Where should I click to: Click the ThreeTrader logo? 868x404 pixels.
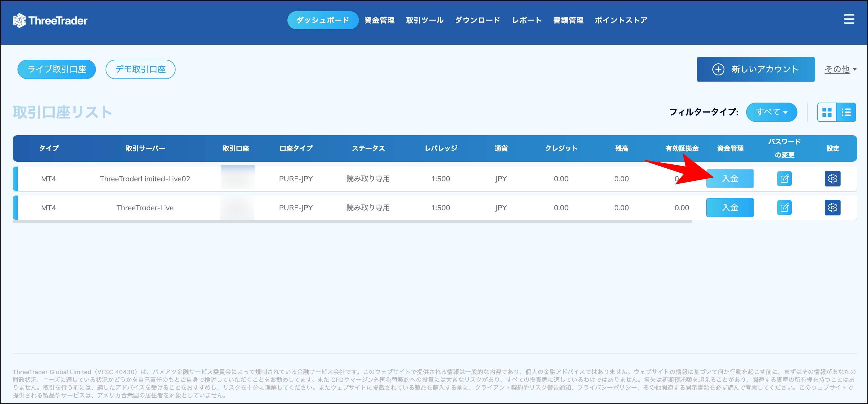click(x=50, y=20)
